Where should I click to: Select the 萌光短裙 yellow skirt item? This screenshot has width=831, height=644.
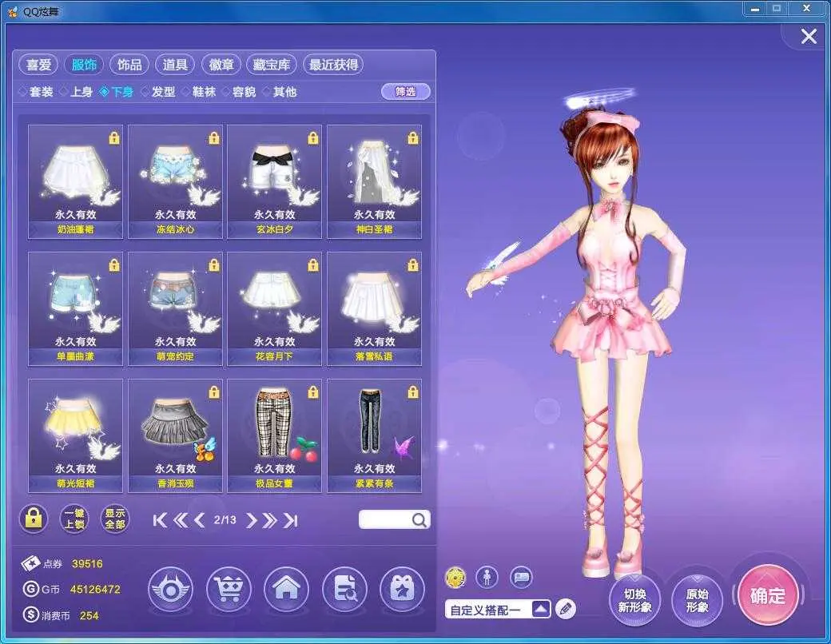pyautogui.click(x=75, y=435)
